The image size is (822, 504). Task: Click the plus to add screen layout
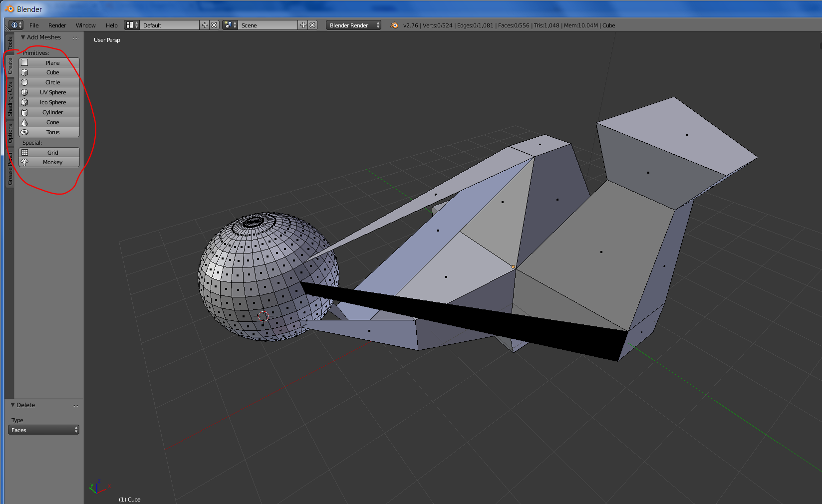point(205,25)
